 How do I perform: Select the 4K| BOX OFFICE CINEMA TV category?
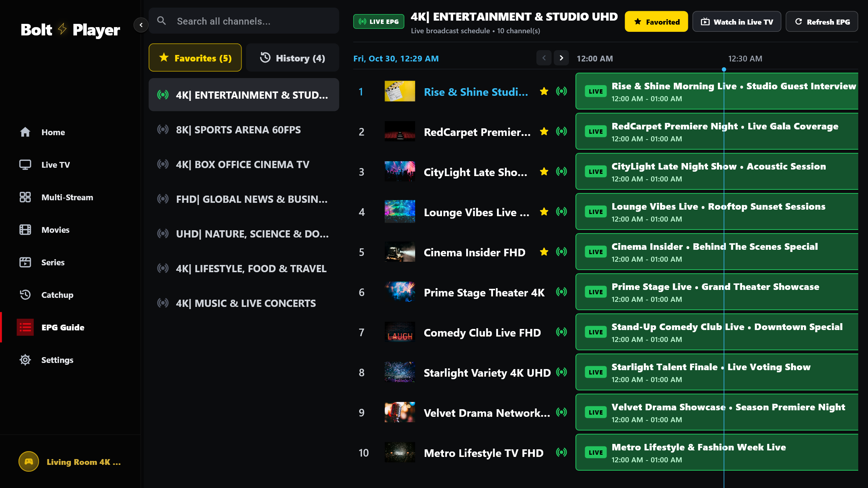point(244,164)
